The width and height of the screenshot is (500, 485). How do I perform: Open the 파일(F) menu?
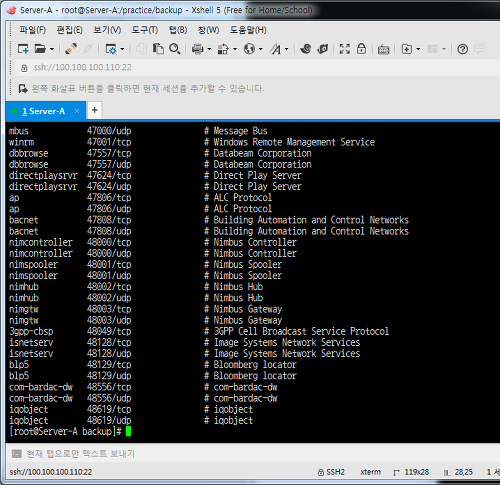32,30
